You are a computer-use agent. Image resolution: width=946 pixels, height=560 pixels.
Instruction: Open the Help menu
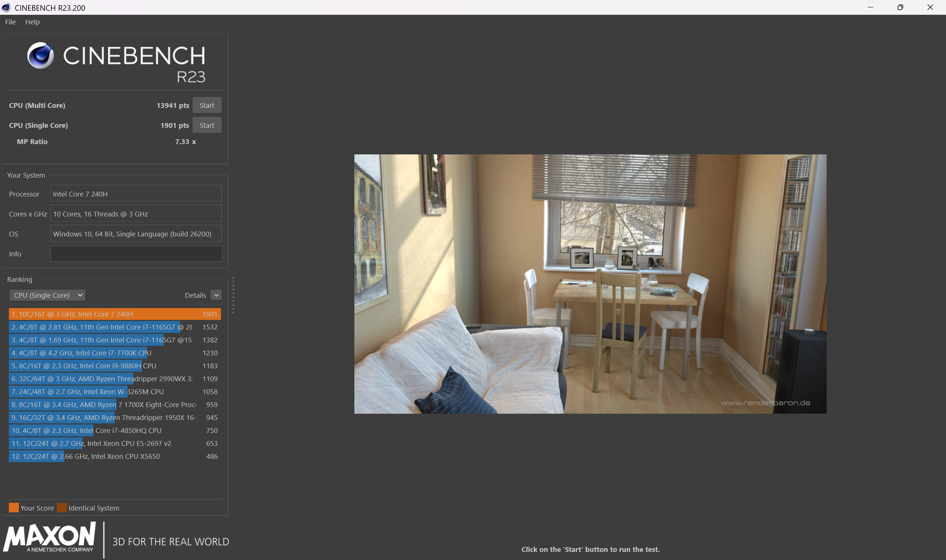(33, 22)
